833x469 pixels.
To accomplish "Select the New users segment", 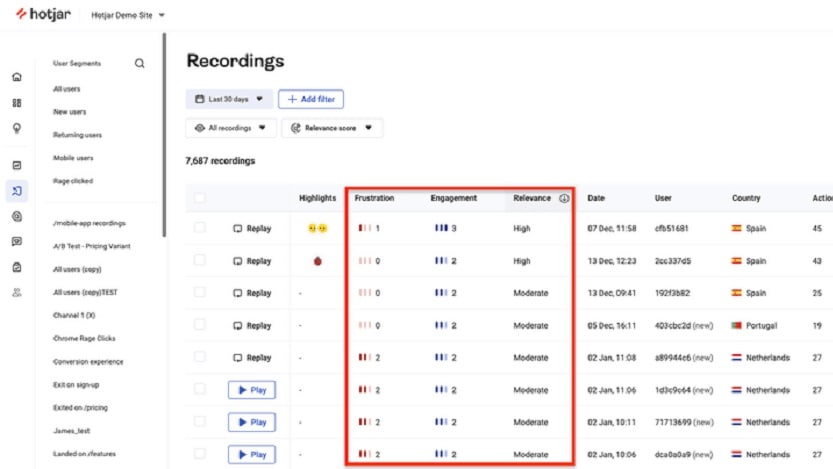I will [x=70, y=112].
